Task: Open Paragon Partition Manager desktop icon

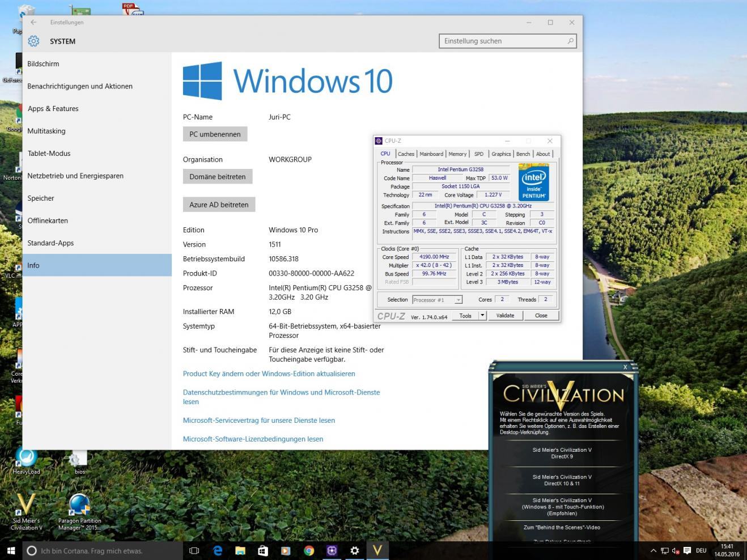Action: 79,512
